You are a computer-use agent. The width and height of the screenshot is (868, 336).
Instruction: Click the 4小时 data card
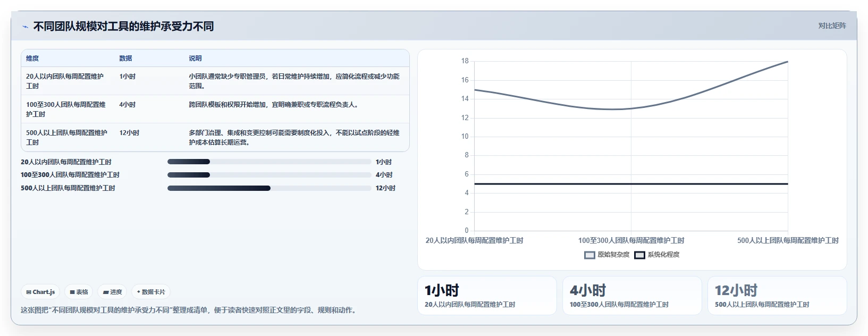[x=632, y=296]
